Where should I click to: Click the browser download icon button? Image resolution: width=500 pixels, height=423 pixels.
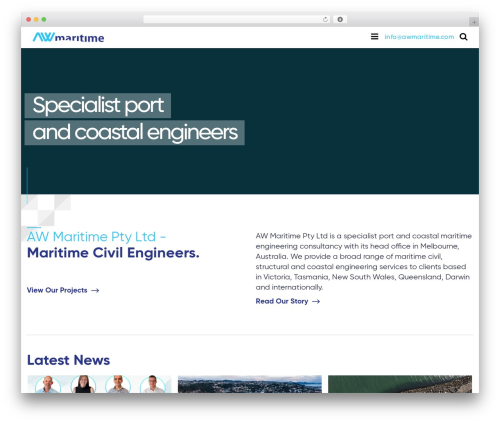pyautogui.click(x=340, y=19)
